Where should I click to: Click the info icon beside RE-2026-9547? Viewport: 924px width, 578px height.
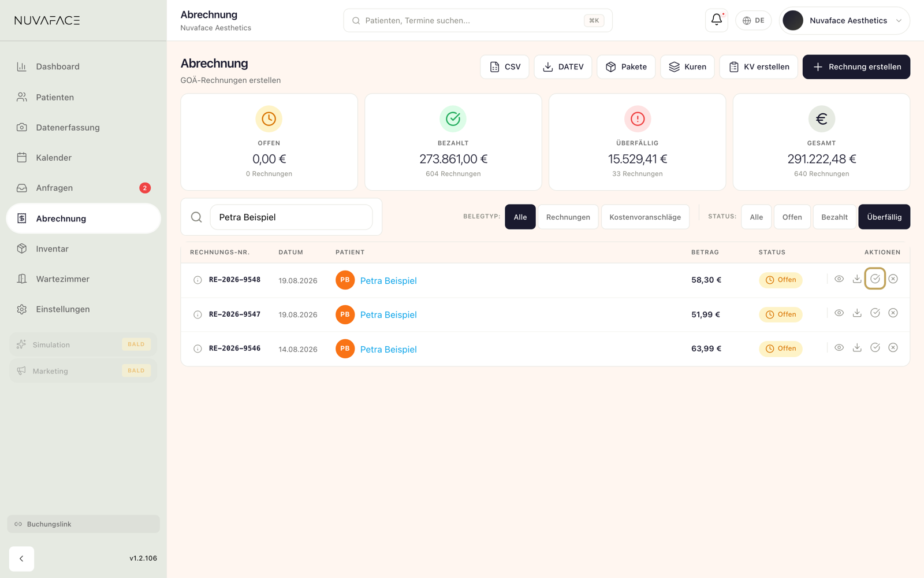pyautogui.click(x=198, y=315)
